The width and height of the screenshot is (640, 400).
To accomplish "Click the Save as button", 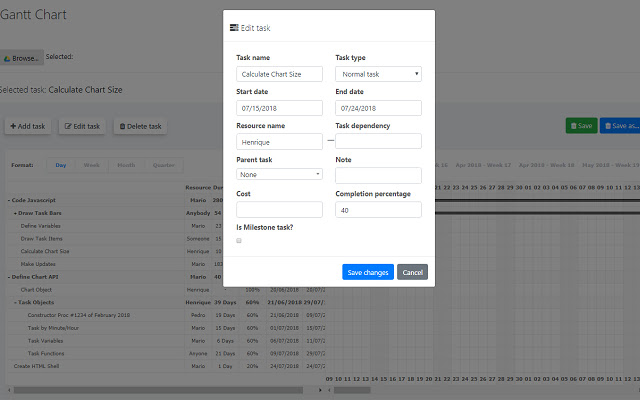I will (620, 126).
